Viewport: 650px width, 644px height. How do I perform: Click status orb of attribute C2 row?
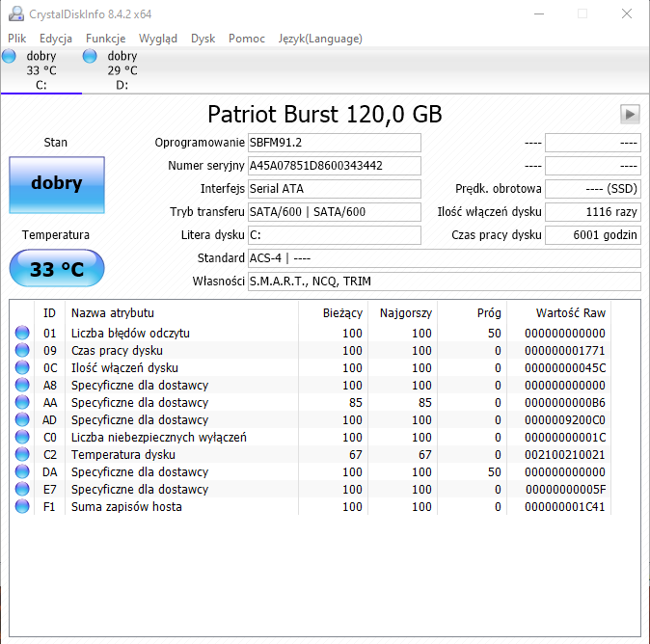(22, 455)
